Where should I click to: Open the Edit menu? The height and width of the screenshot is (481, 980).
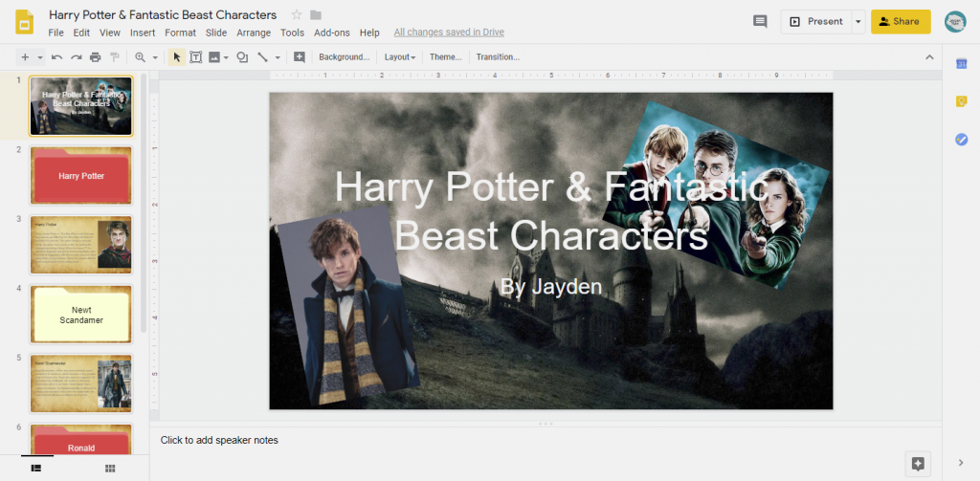pyautogui.click(x=81, y=33)
